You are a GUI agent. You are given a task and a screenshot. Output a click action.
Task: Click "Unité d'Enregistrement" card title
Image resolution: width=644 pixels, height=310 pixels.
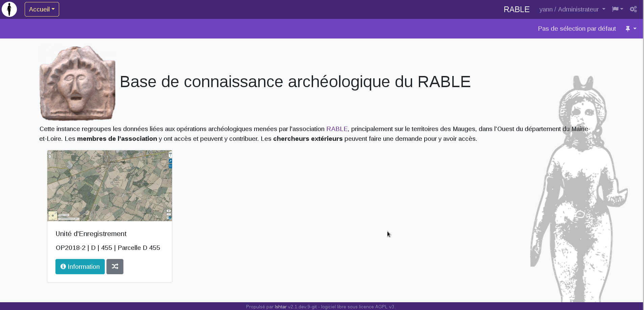click(91, 234)
